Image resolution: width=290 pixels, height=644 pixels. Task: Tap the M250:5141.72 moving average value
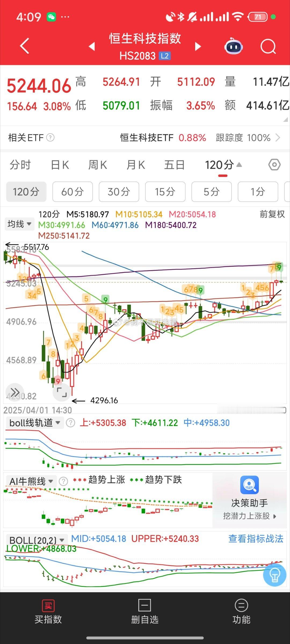[x=64, y=236]
